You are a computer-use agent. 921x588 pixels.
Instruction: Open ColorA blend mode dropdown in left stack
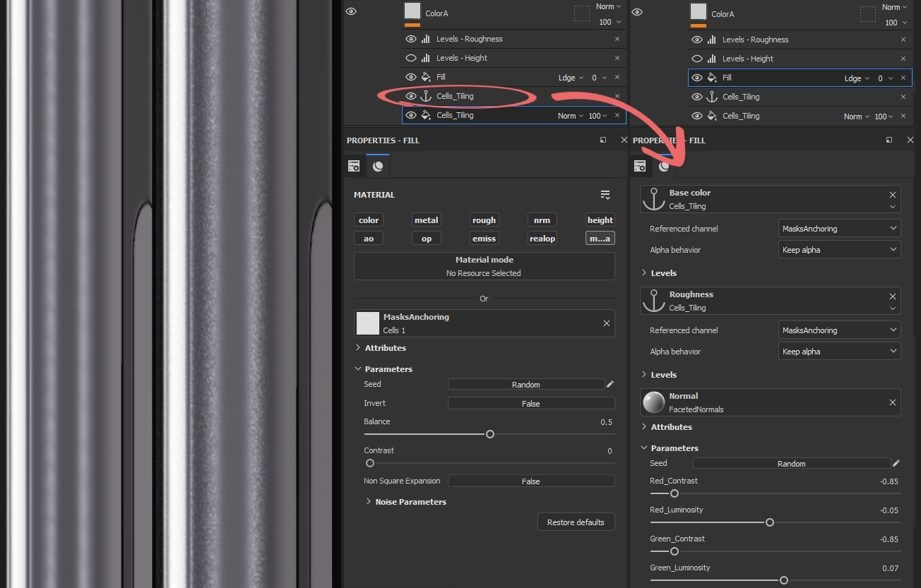coord(608,6)
